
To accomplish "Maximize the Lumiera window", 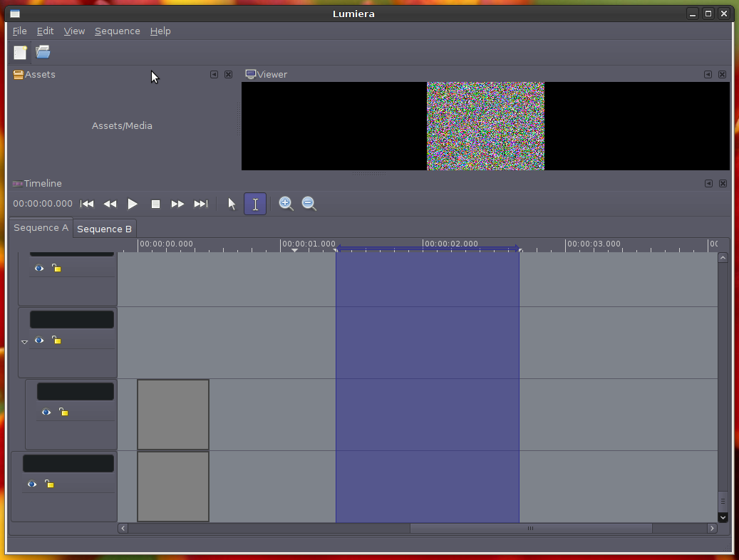I will 708,14.
